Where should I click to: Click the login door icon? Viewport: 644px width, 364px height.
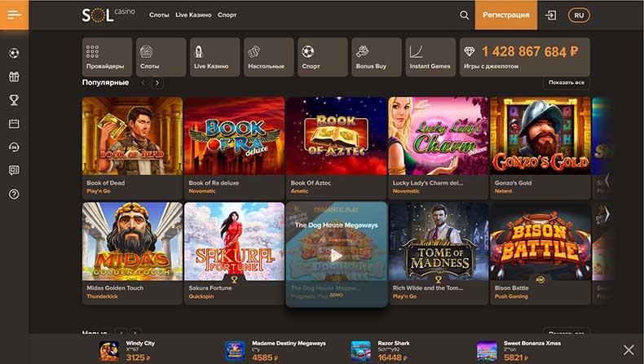point(551,15)
